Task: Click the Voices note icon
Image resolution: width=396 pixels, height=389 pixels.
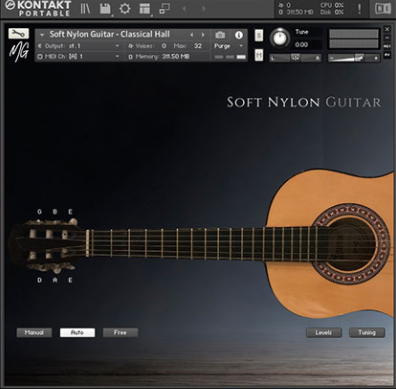Action: [131, 46]
